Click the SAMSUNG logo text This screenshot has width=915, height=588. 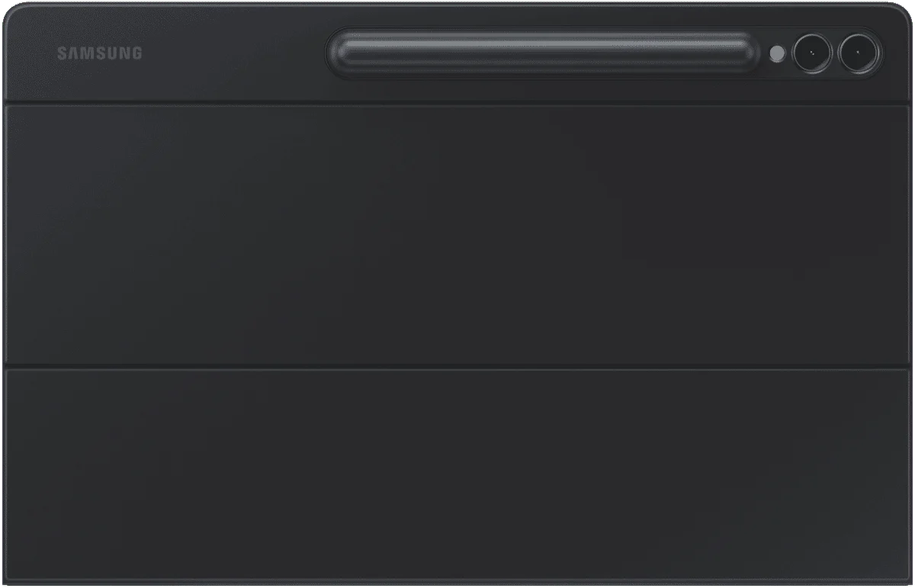[99, 53]
